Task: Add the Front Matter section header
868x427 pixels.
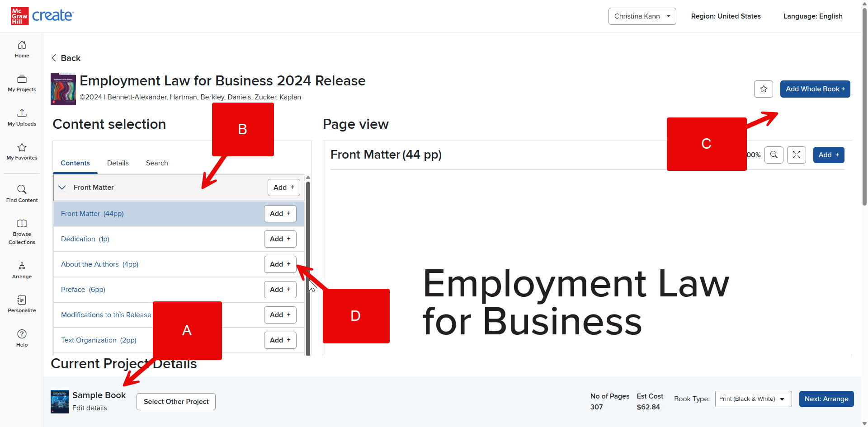Action: click(x=284, y=188)
